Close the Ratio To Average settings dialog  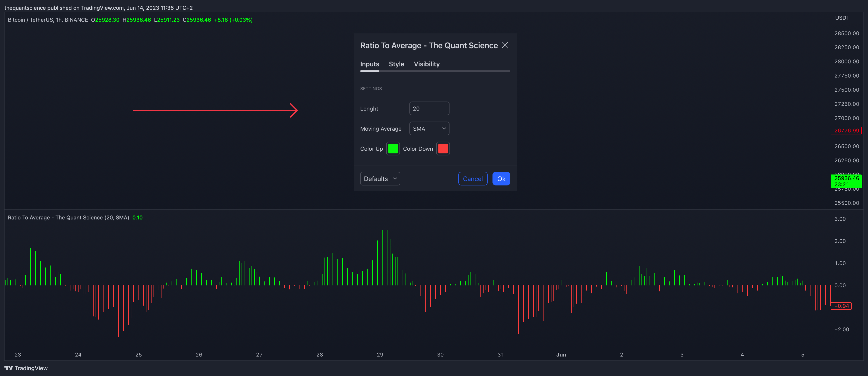[x=505, y=45]
